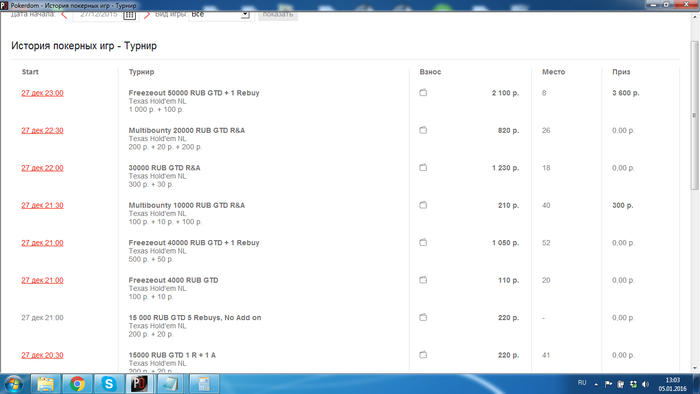The height and width of the screenshot is (394, 700).
Task: Click the Start column header
Action: click(x=30, y=72)
